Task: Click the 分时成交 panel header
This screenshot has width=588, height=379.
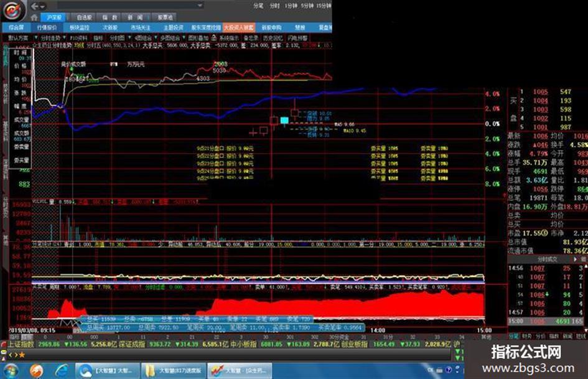Action: click(x=547, y=260)
